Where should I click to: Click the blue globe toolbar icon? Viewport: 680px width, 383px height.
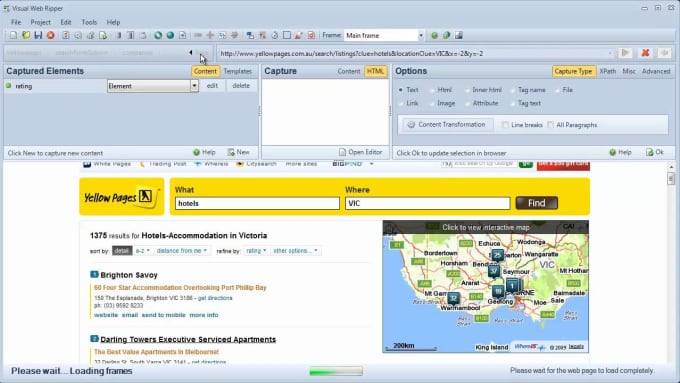pyautogui.click(x=170, y=35)
